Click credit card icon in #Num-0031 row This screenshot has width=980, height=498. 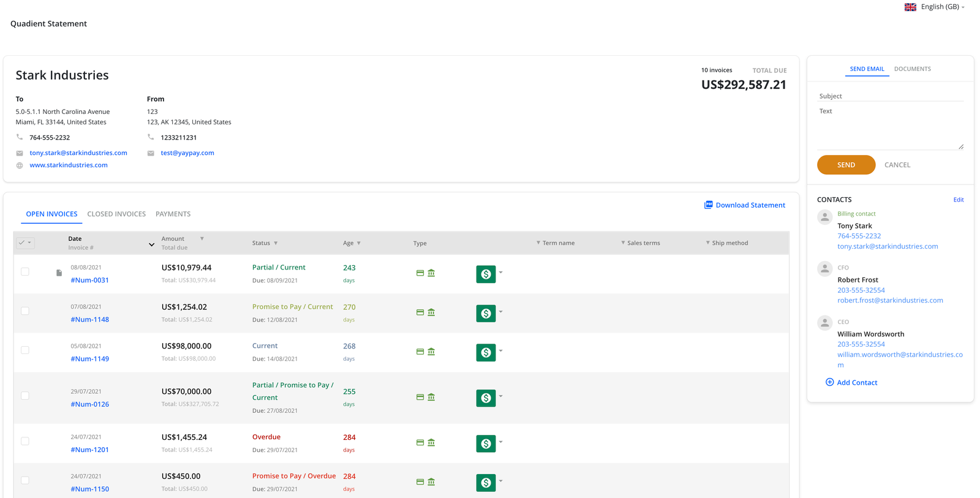point(420,273)
